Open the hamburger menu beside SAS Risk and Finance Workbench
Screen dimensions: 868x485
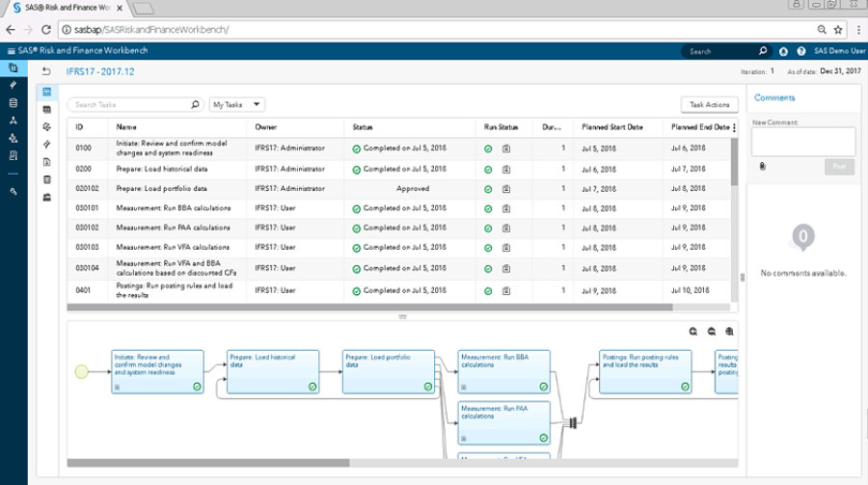(11, 51)
